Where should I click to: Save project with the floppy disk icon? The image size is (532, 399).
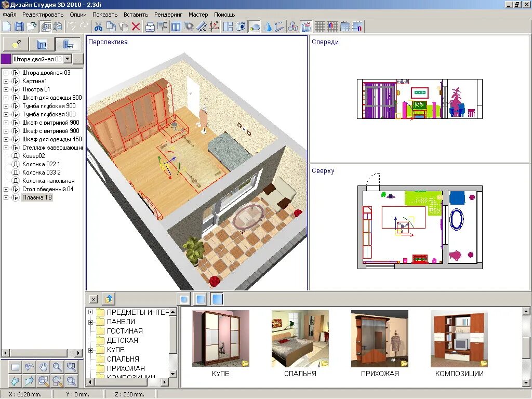[19, 26]
